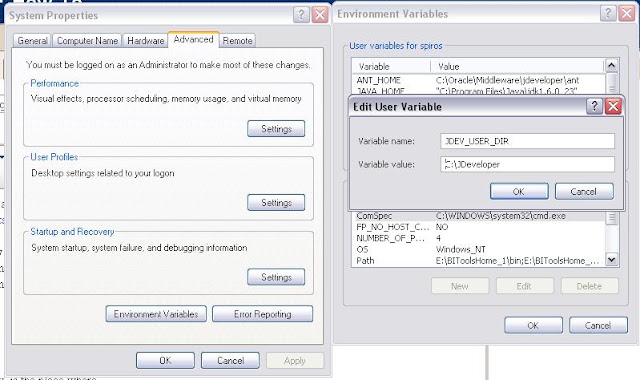Select the Path system variable row
This screenshot has height=380, width=640.
click(x=478, y=260)
